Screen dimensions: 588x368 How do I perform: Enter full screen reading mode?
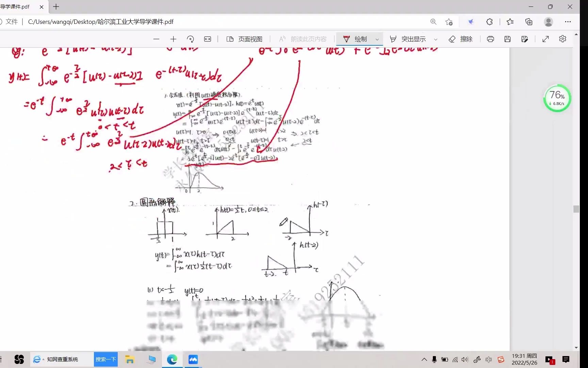tap(545, 39)
